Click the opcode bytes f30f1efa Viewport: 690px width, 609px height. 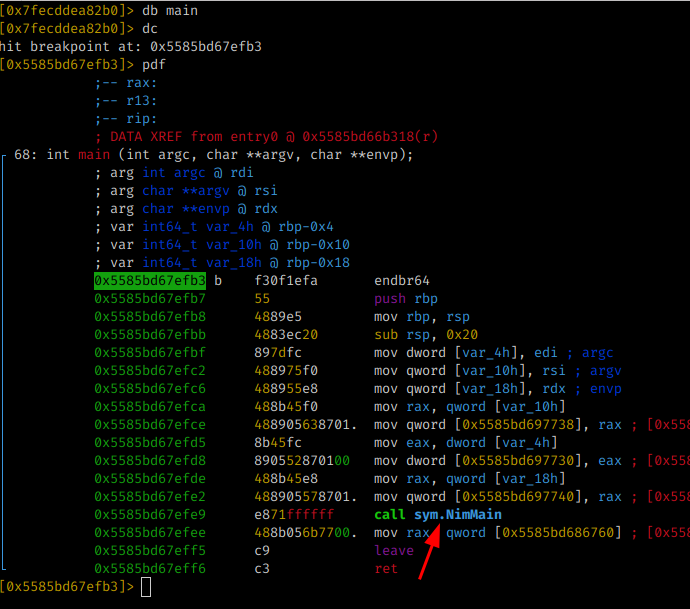point(286,281)
